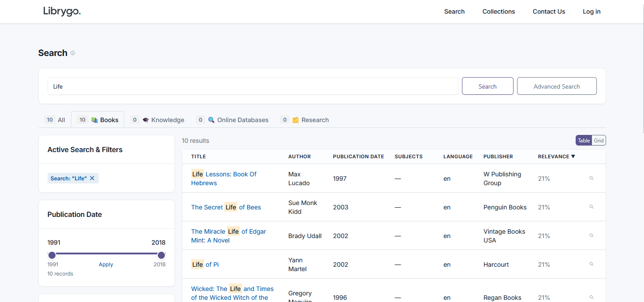Click Active Search & Filters heading
This screenshot has height=302, width=644.
85,149
